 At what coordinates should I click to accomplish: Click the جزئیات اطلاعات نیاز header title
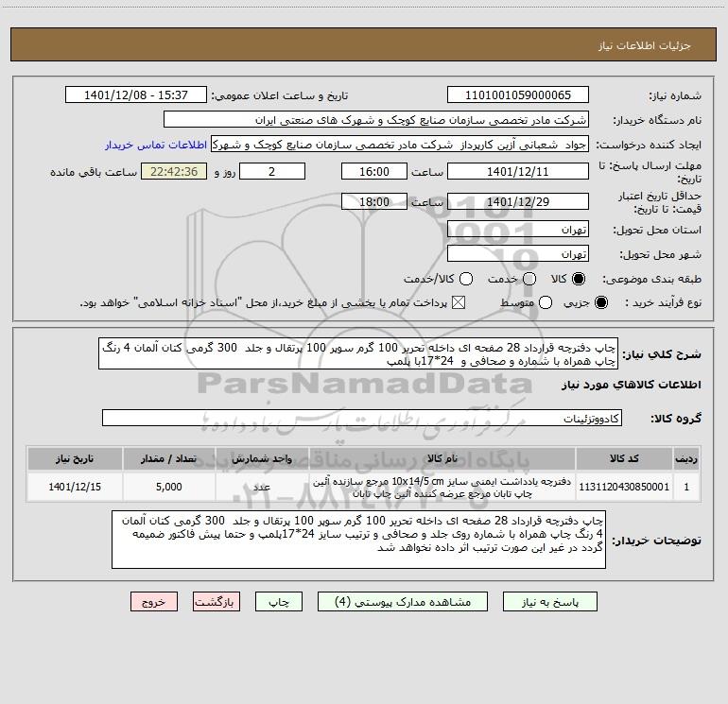645,45
